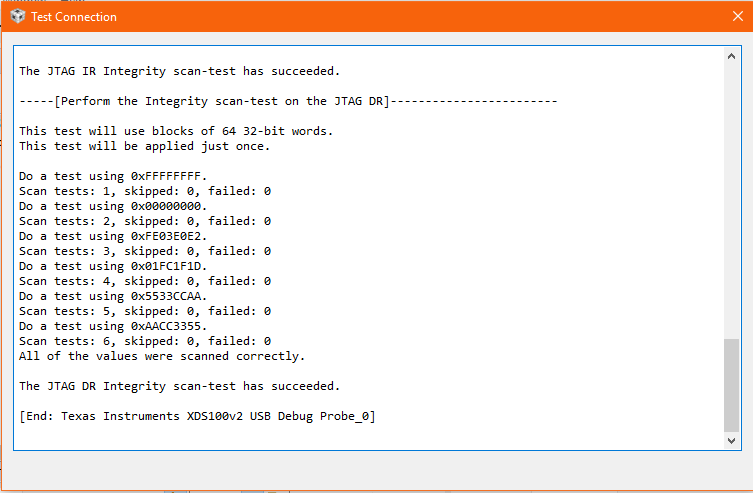Click the 0x00000000 test value line

tap(113, 206)
